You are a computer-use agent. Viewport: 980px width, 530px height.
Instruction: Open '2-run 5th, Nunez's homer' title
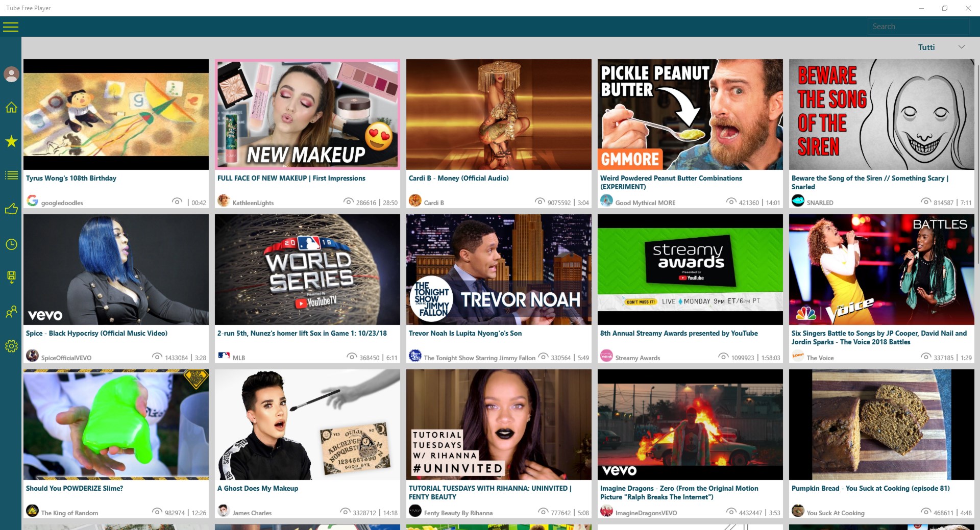click(x=302, y=333)
